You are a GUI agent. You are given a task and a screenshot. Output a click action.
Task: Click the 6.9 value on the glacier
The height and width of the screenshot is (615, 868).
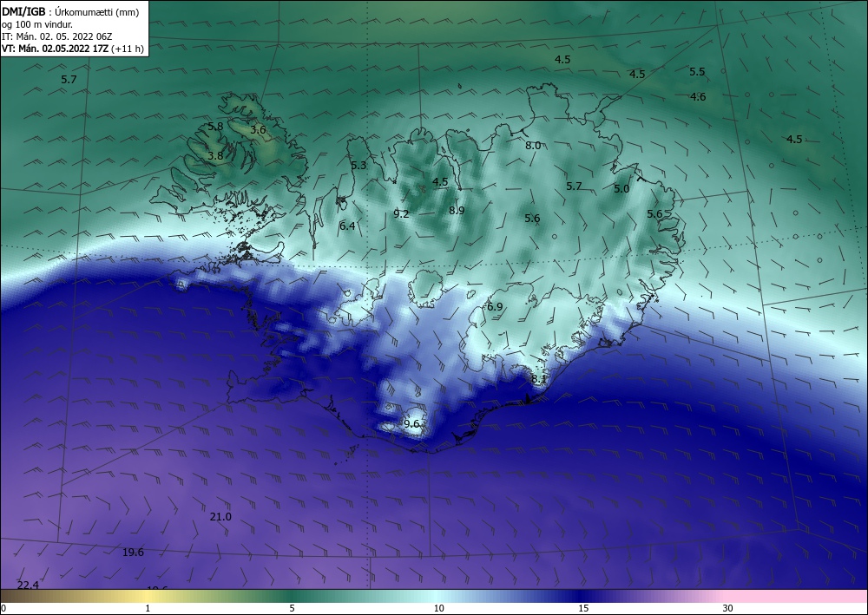point(495,306)
